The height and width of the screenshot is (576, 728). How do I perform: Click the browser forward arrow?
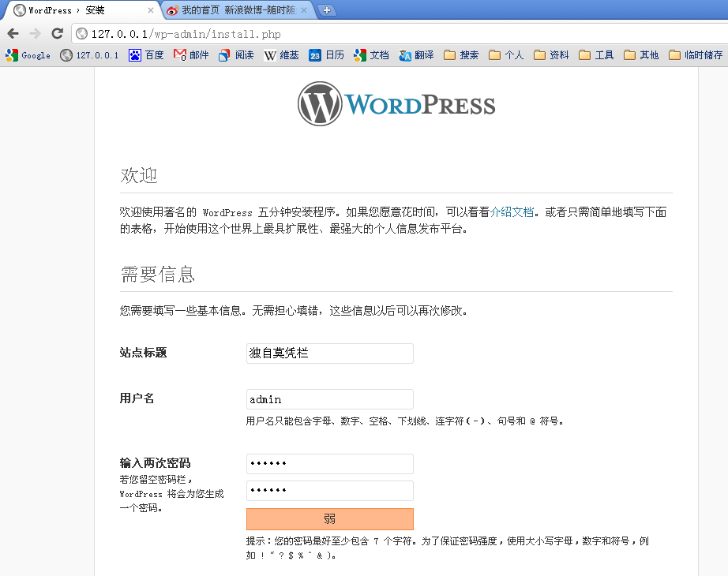click(x=35, y=33)
